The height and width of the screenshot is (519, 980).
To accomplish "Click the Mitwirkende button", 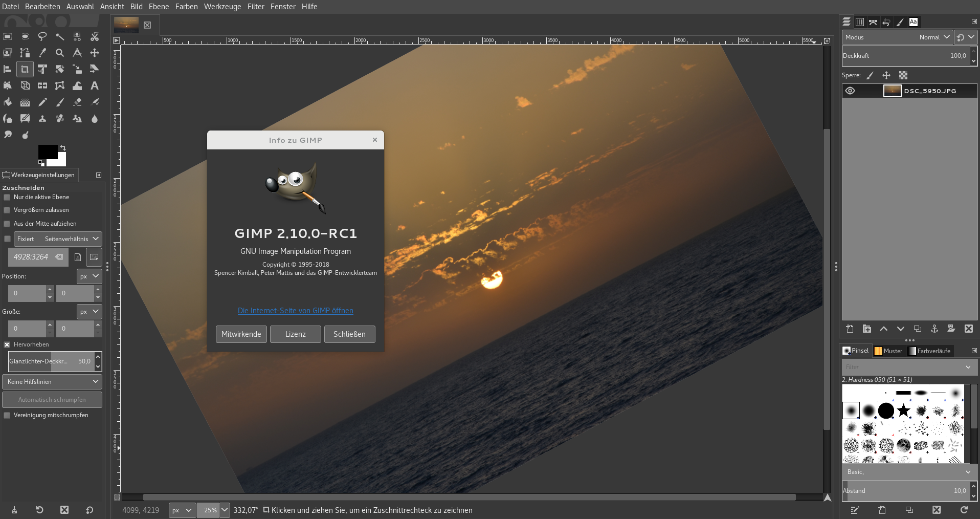I will click(x=241, y=334).
